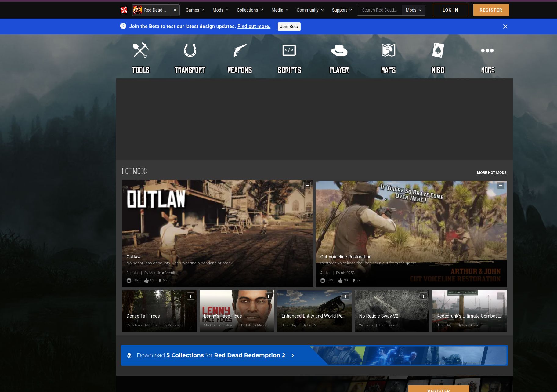Image resolution: width=557 pixels, height=392 pixels.
Task: Open Lenny's Face Fixes mod title
Action: (223, 316)
